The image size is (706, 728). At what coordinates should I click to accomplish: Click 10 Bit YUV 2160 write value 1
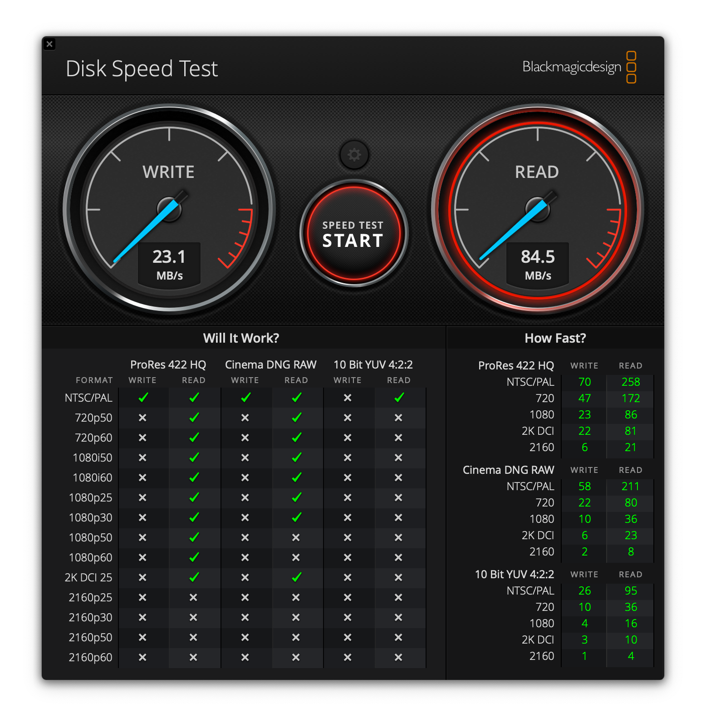pyautogui.click(x=584, y=656)
